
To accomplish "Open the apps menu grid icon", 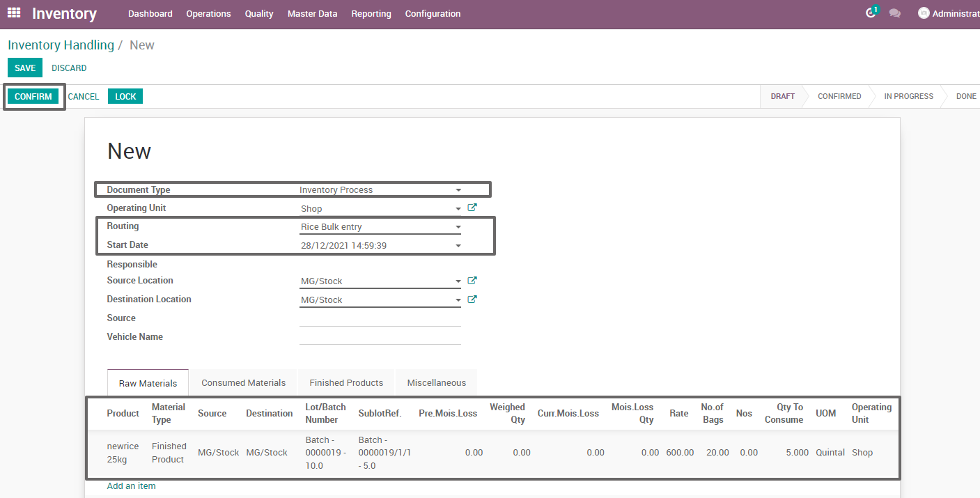I will pos(13,13).
